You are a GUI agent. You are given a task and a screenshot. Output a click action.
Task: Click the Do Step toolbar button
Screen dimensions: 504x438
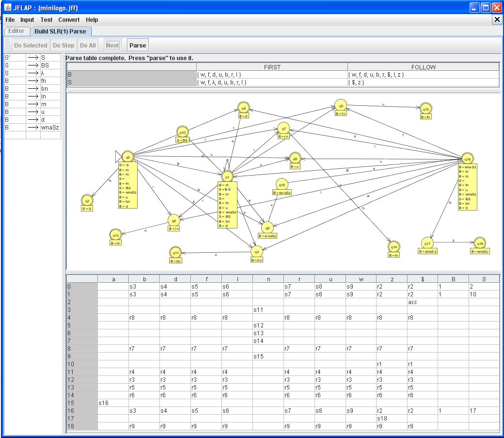coord(63,46)
